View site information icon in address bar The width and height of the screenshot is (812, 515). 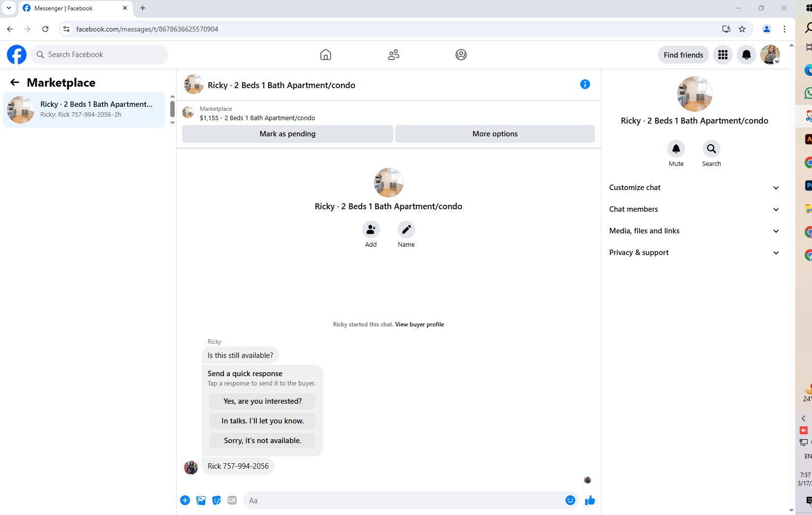[x=66, y=29]
